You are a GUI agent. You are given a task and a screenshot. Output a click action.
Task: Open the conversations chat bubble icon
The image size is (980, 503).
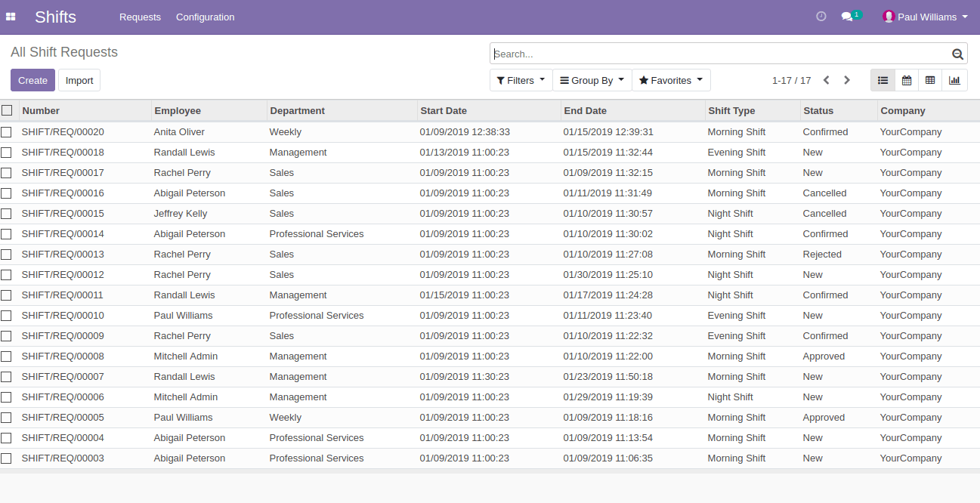click(847, 17)
